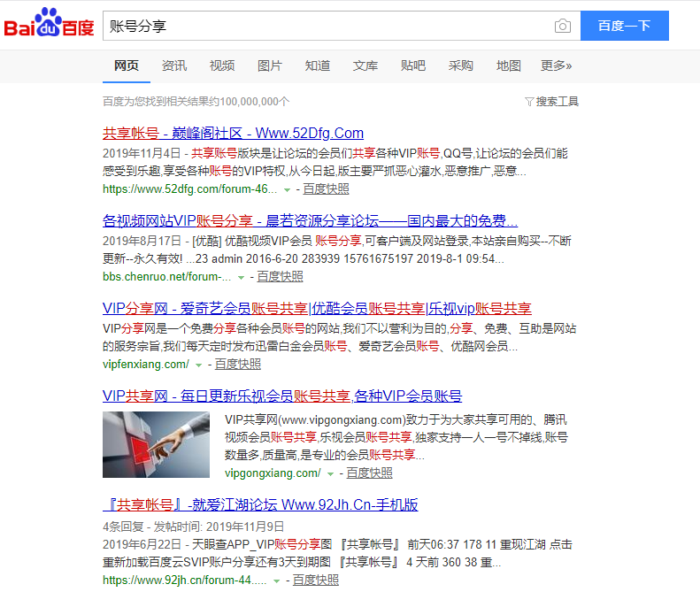Click the text 4条回复 - 发帖时间: 2019年11月9日

click(193, 527)
